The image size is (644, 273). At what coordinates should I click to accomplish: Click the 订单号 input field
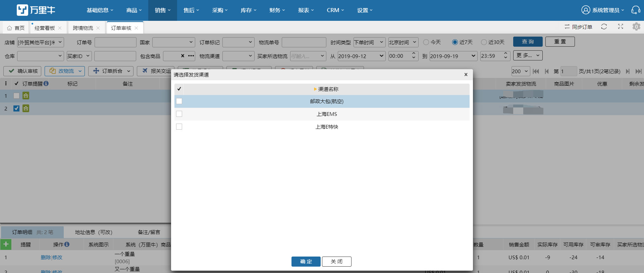coord(115,42)
